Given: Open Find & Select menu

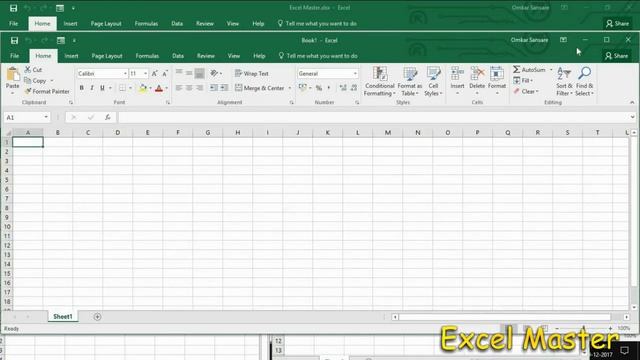Looking at the screenshot, I should [584, 82].
